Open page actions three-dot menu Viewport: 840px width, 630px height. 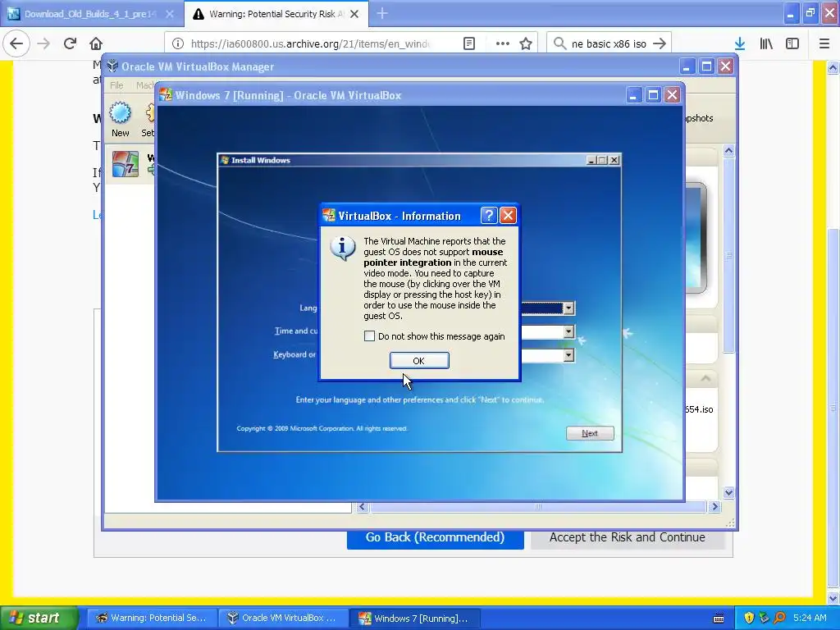503,43
